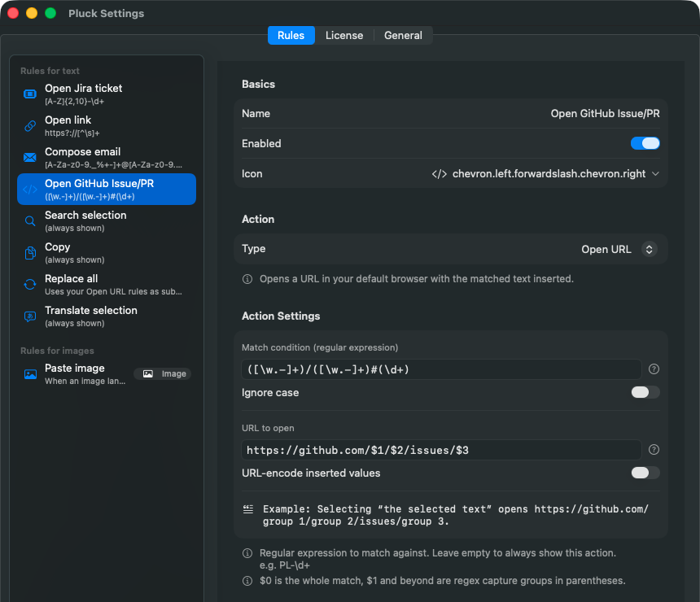Select the Search selection rule
The height and width of the screenshot is (602, 700).
tap(107, 221)
